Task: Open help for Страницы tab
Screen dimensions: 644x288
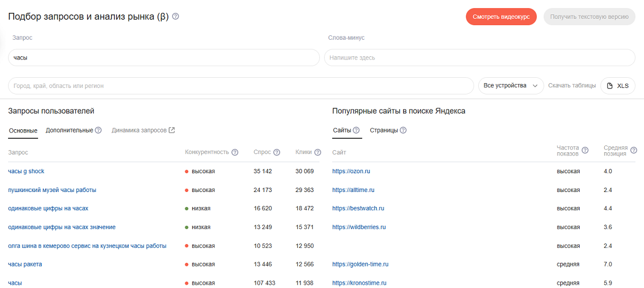Action: (403, 130)
